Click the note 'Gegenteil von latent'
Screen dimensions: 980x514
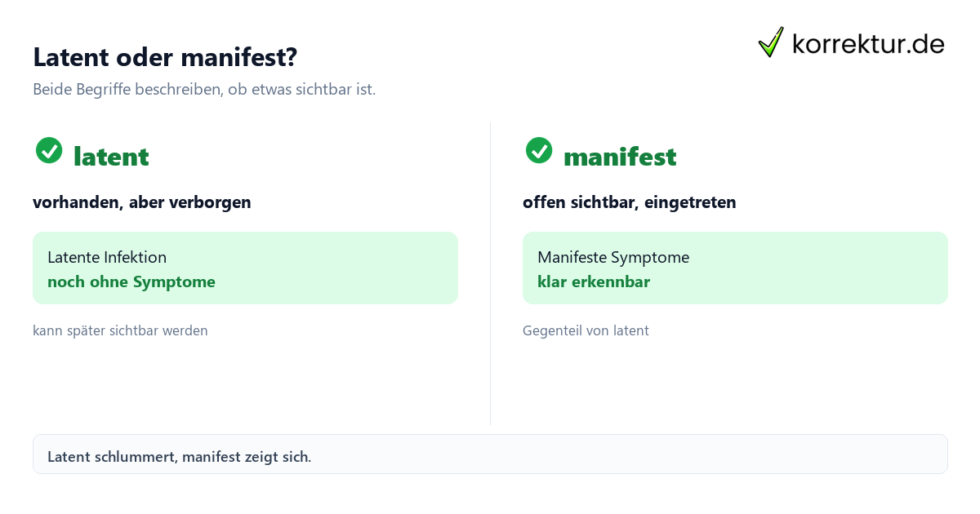(x=586, y=330)
